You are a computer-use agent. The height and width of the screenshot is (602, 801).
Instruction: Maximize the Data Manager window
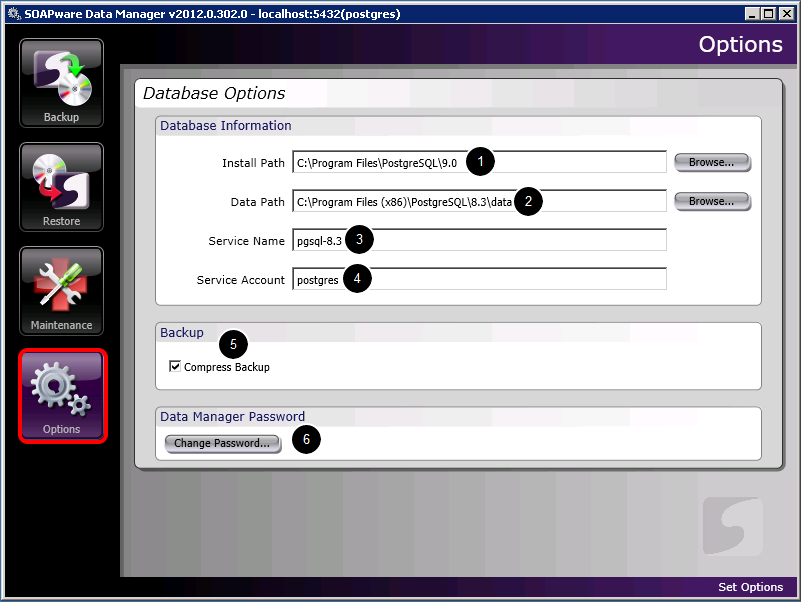click(768, 14)
